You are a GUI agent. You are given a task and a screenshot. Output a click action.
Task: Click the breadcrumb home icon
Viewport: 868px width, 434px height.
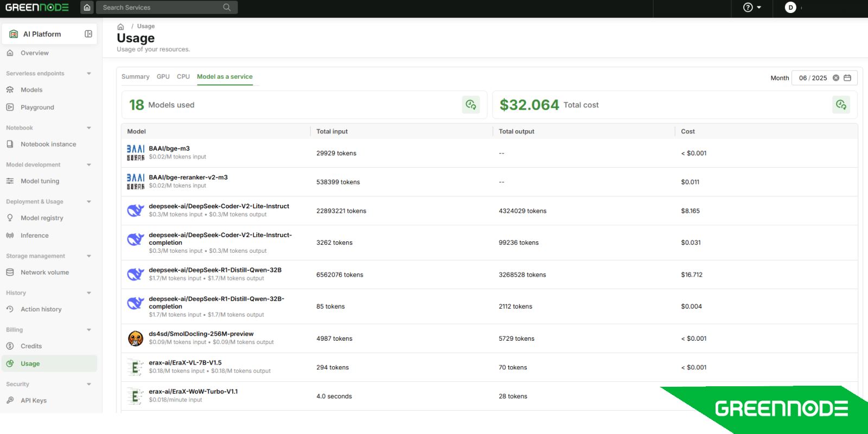tap(120, 27)
